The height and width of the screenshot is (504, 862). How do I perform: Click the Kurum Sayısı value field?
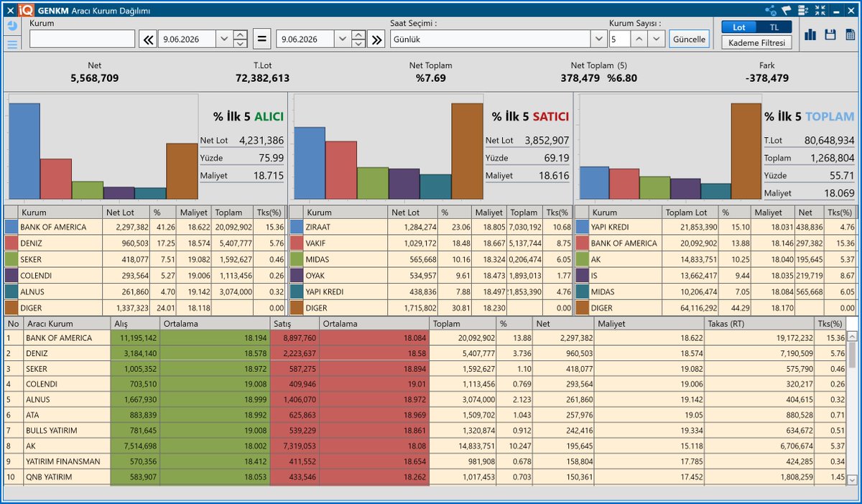tap(620, 39)
